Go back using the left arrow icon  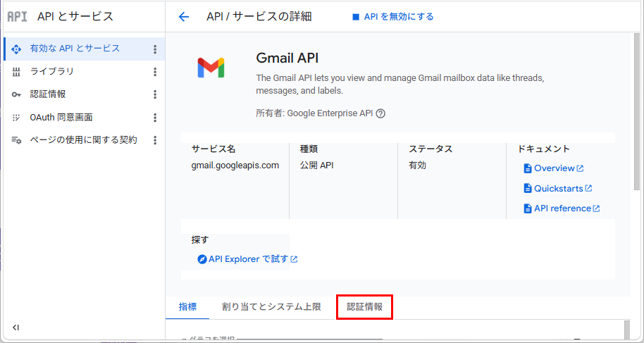click(184, 17)
